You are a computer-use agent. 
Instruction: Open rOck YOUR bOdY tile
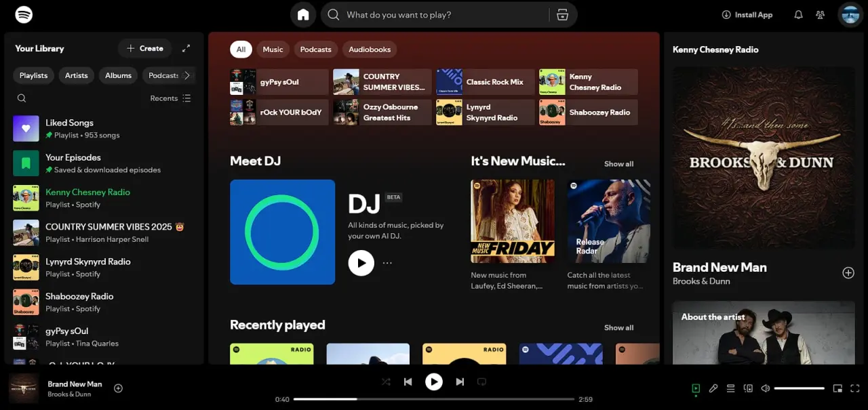(x=279, y=112)
